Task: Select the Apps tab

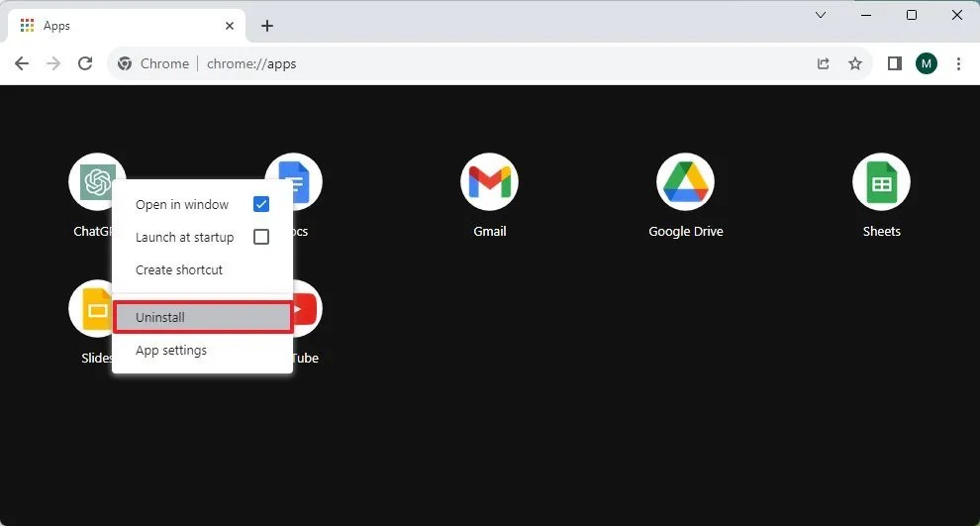Action: tap(127, 26)
